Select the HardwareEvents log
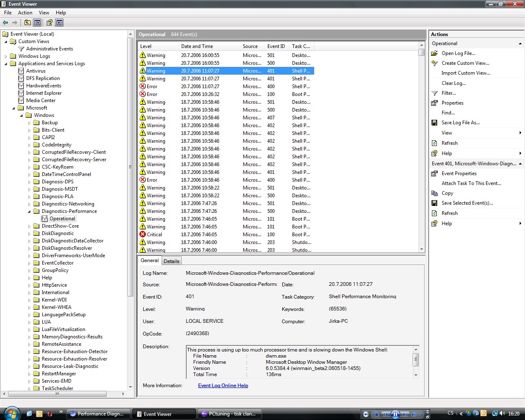Viewport: 525px width, 420px height. tap(43, 86)
